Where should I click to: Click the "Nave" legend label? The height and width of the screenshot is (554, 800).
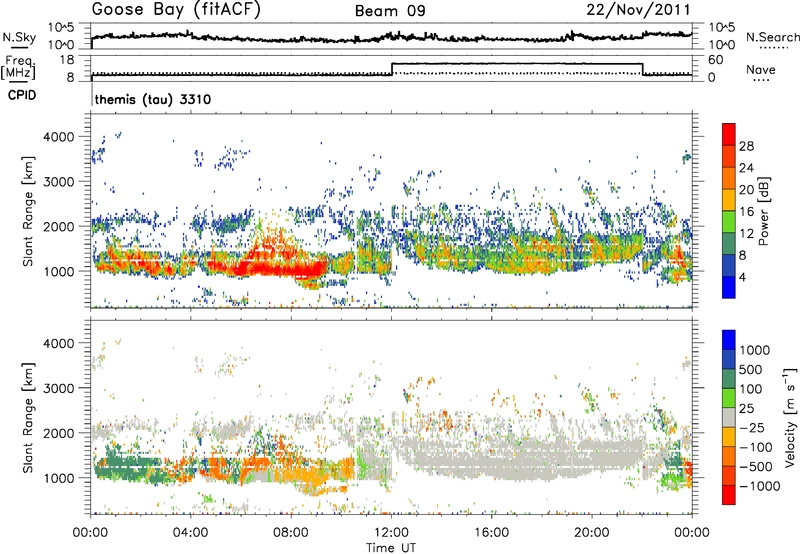761,70
